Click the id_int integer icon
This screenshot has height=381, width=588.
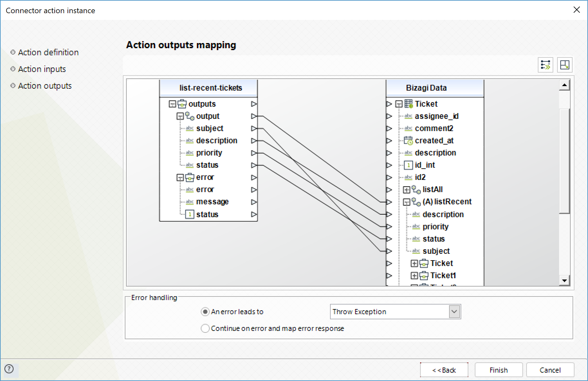click(x=409, y=165)
